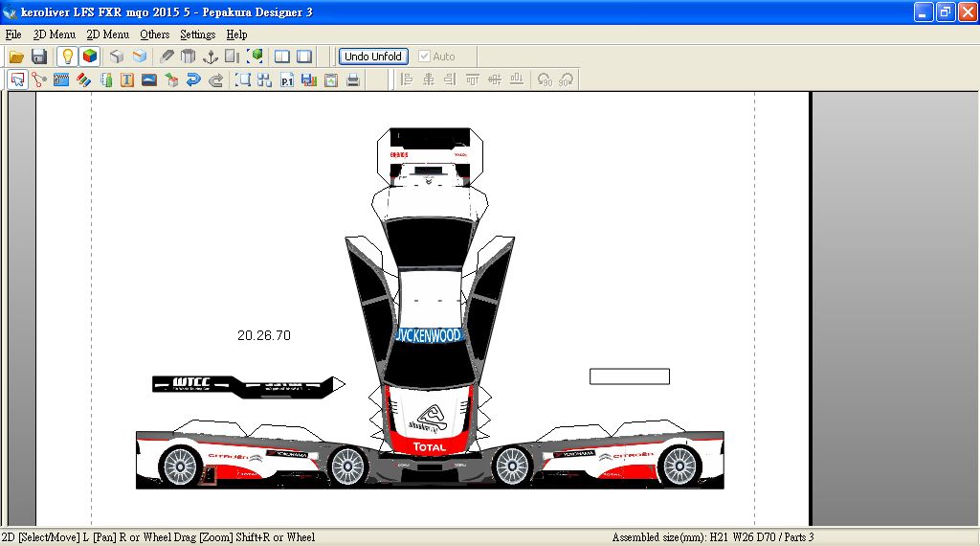The height and width of the screenshot is (546, 980).
Task: Open the File menu
Action: [x=13, y=34]
